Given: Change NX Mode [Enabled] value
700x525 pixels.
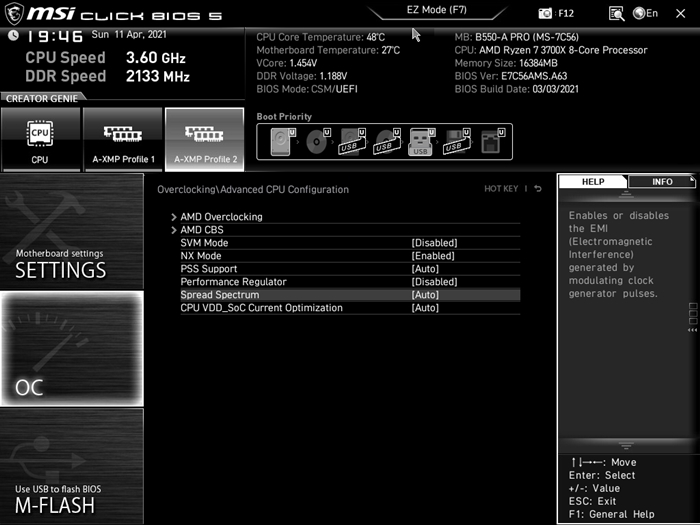Looking at the screenshot, I should pyautogui.click(x=433, y=256).
